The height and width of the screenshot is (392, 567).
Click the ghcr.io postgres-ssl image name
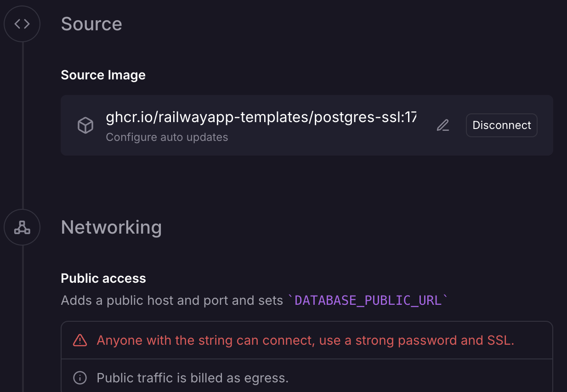coord(261,118)
